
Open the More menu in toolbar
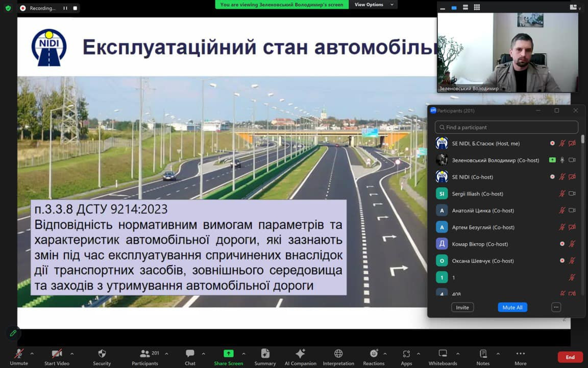click(520, 354)
